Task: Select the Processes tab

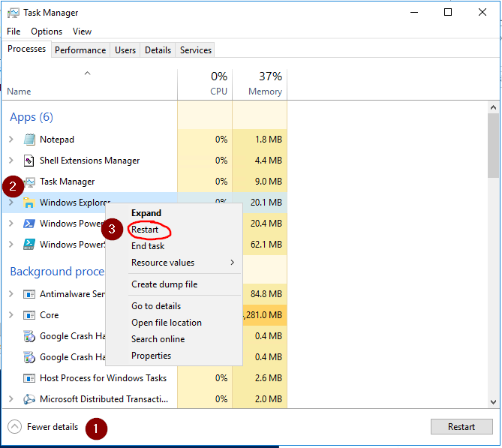Action: click(x=26, y=49)
